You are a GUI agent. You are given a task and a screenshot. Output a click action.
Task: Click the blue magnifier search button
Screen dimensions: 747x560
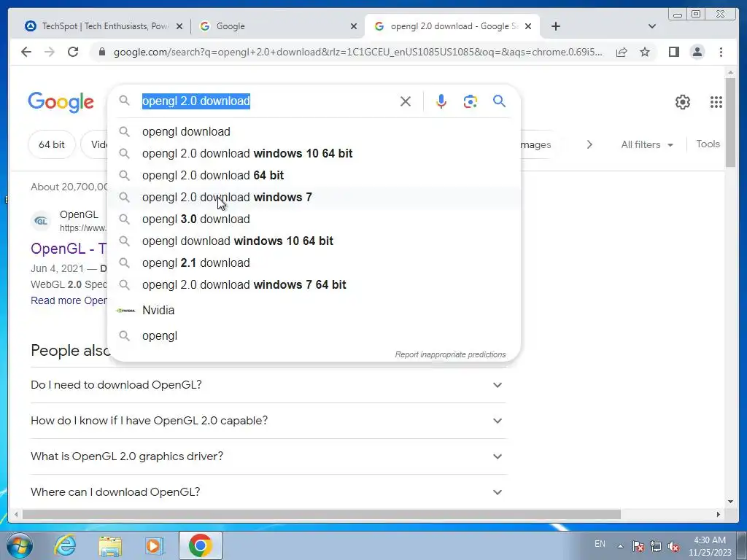499,101
